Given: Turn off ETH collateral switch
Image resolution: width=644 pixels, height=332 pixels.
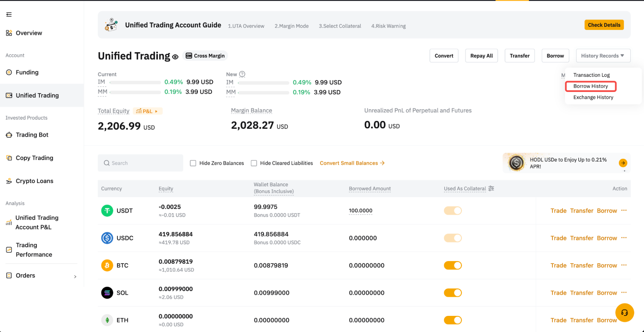Looking at the screenshot, I should pos(453,320).
